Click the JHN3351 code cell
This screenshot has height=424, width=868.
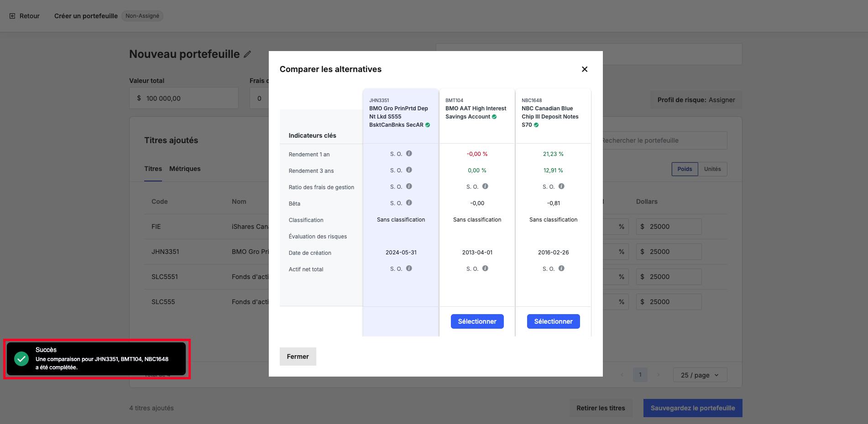(x=165, y=252)
